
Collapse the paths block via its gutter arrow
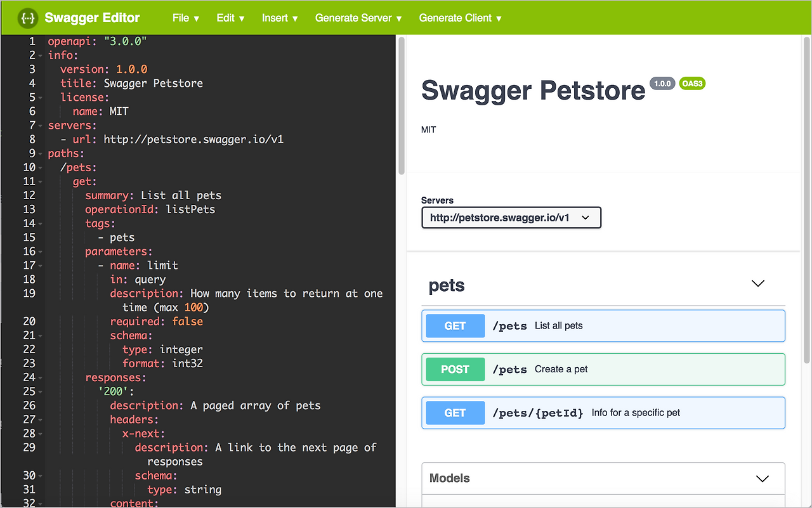(39, 153)
